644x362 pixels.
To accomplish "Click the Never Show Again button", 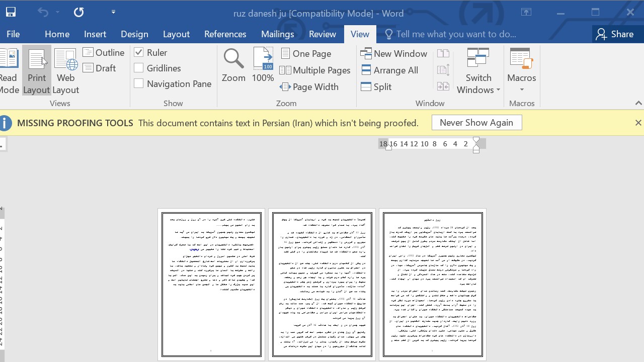I will tap(476, 123).
